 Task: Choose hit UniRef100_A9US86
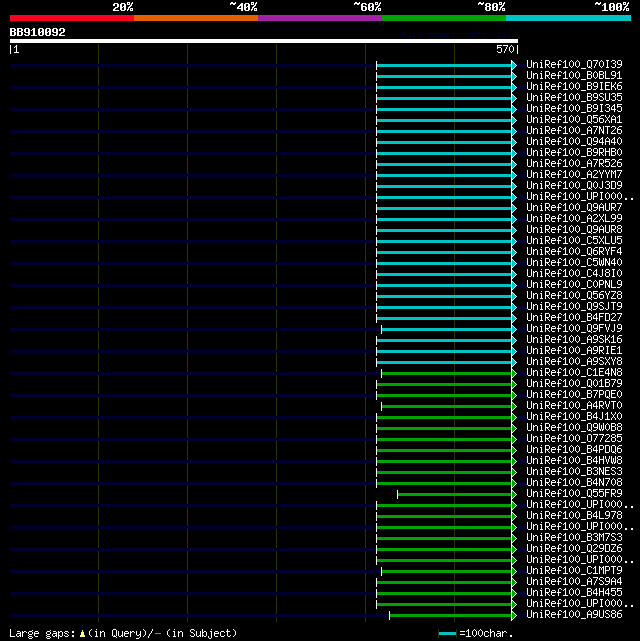coord(574,614)
